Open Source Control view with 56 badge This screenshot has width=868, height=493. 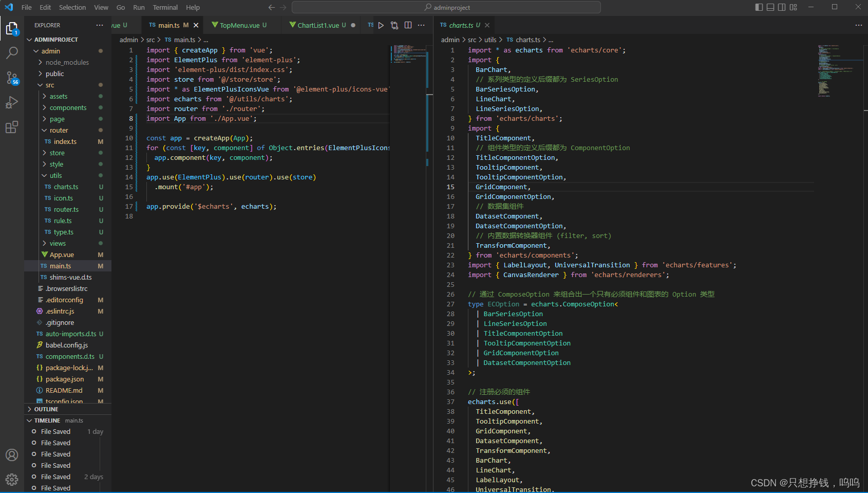(x=12, y=78)
